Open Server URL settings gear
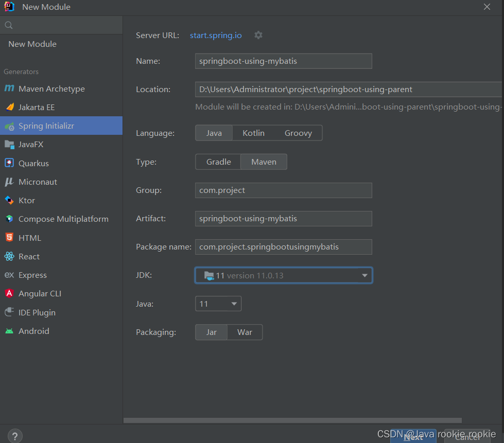Viewport: 504px width, 443px height. point(258,35)
